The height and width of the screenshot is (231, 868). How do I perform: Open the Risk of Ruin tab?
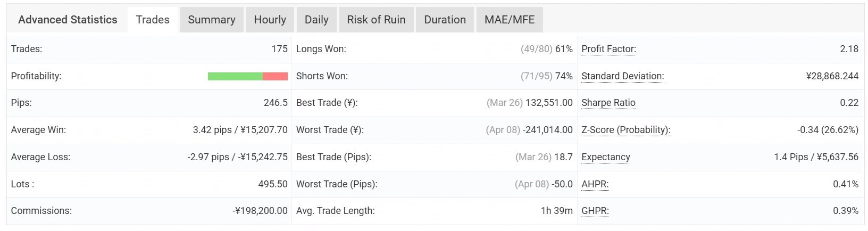(376, 20)
